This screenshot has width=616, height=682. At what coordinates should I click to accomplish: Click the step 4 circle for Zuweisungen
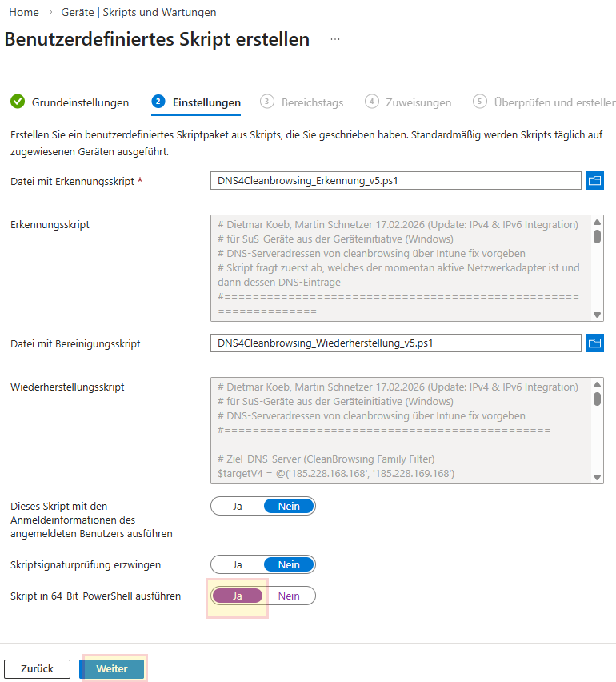click(371, 102)
